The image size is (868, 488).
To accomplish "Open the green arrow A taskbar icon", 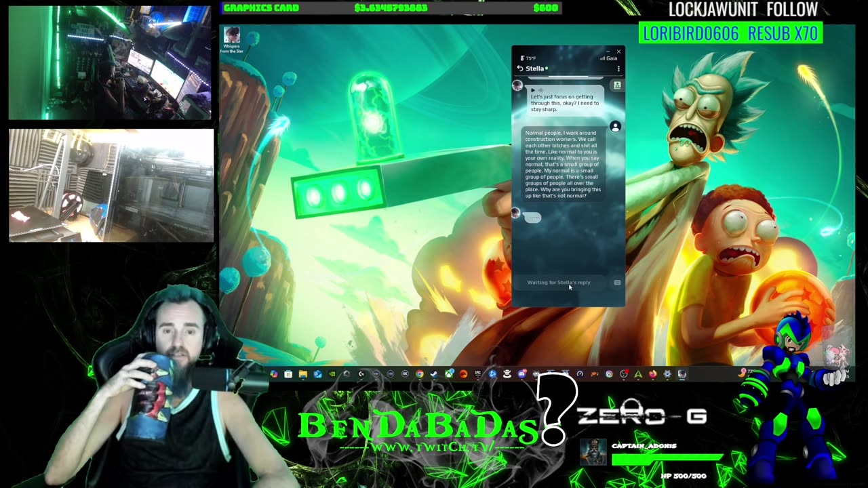I will click(638, 373).
